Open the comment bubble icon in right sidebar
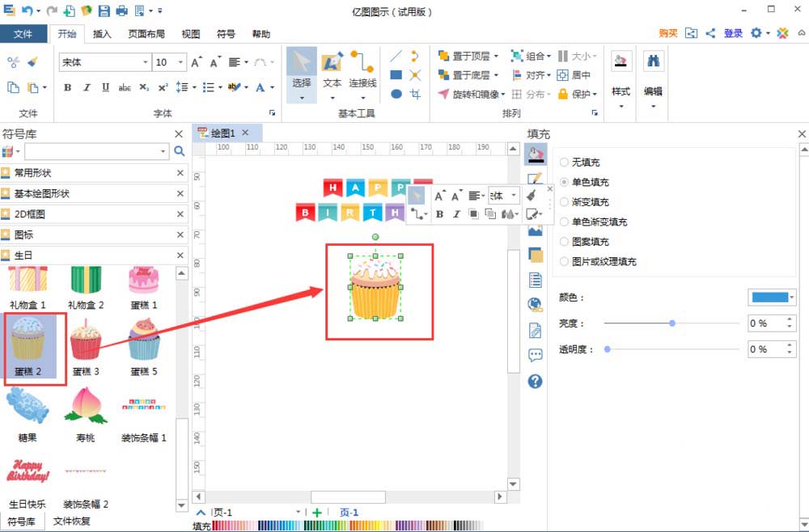Viewport: 809px width, 532px height. (x=535, y=355)
